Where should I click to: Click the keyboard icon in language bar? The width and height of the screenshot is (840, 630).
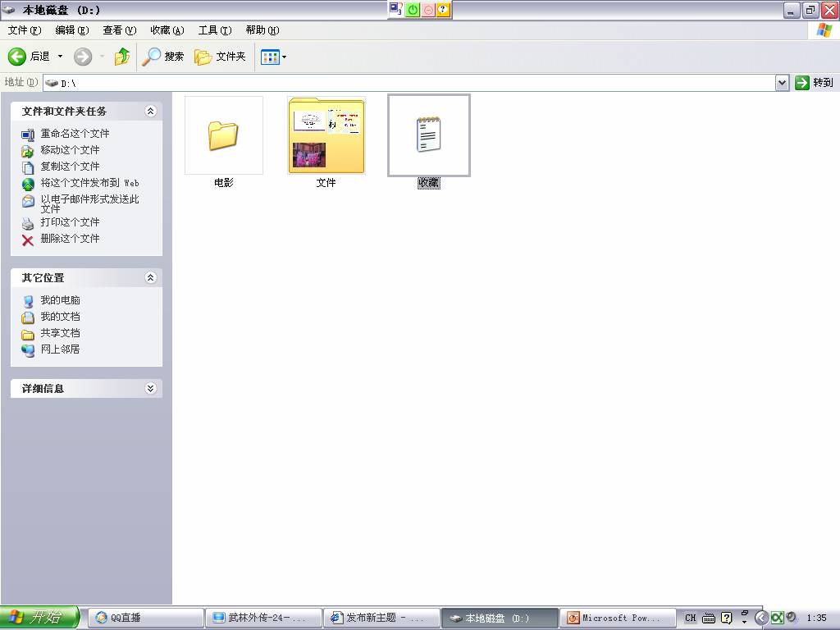click(x=709, y=619)
